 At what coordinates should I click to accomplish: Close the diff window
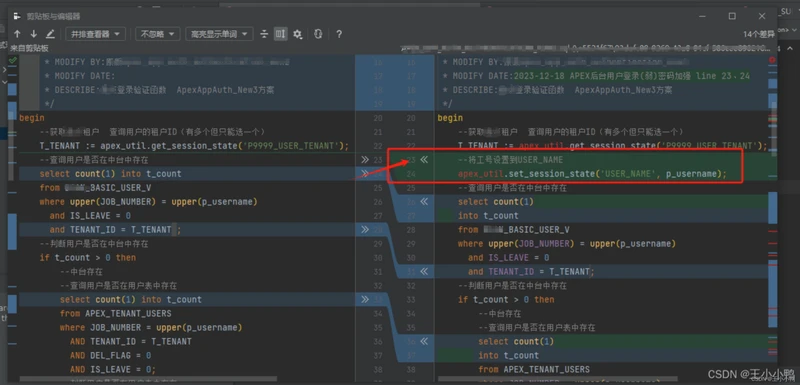762,16
